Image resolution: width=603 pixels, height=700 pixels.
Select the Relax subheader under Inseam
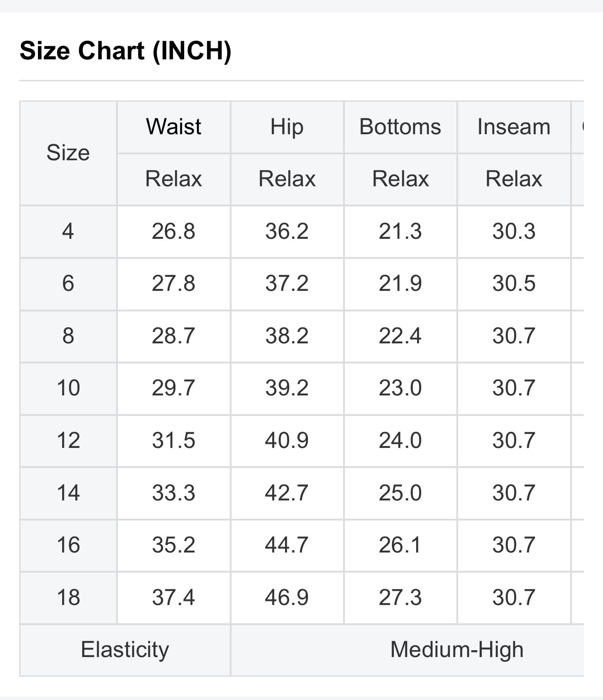click(x=514, y=179)
